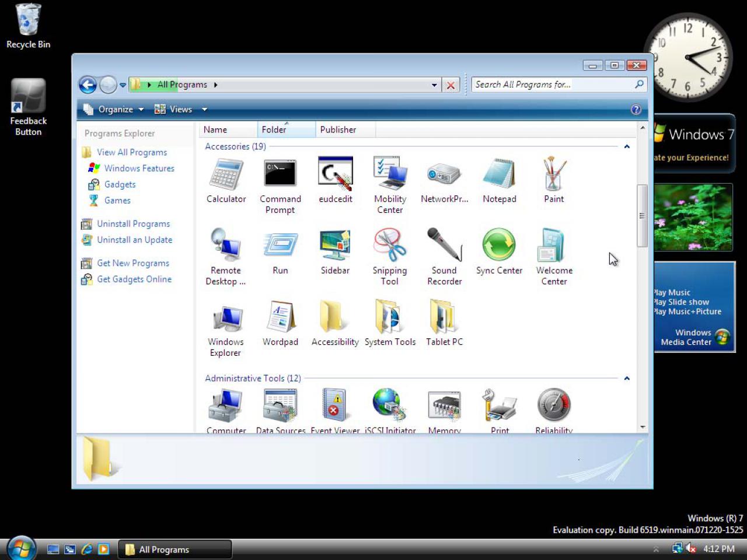Click the flower picture slideshow gadget
This screenshot has width=747, height=560.
point(693,218)
